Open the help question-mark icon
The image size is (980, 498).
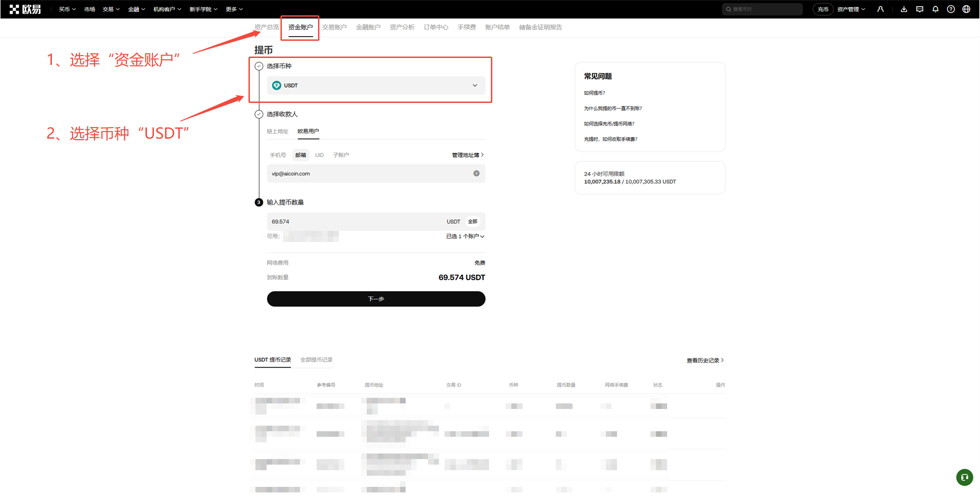pyautogui.click(x=951, y=9)
